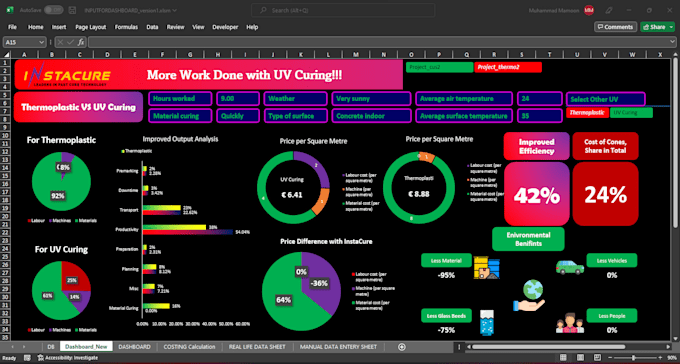Image resolution: width=680 pixels, height=364 pixels.
Task: Click the green Project_cus2 button
Action: pyautogui.click(x=440, y=67)
